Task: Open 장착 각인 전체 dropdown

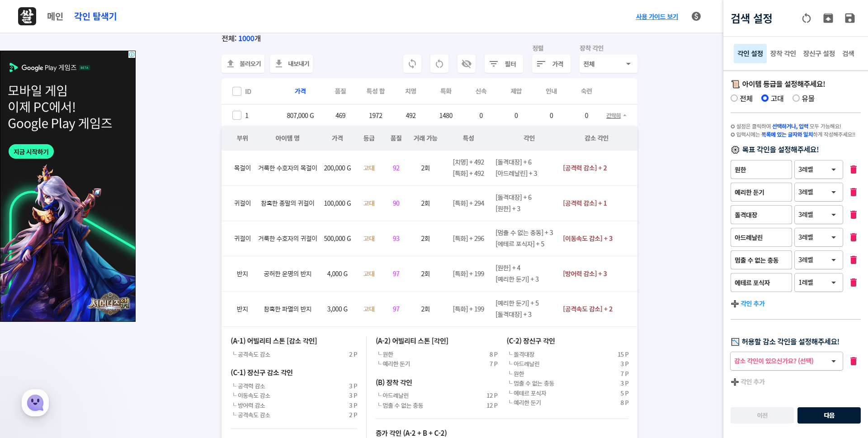Action: point(609,64)
